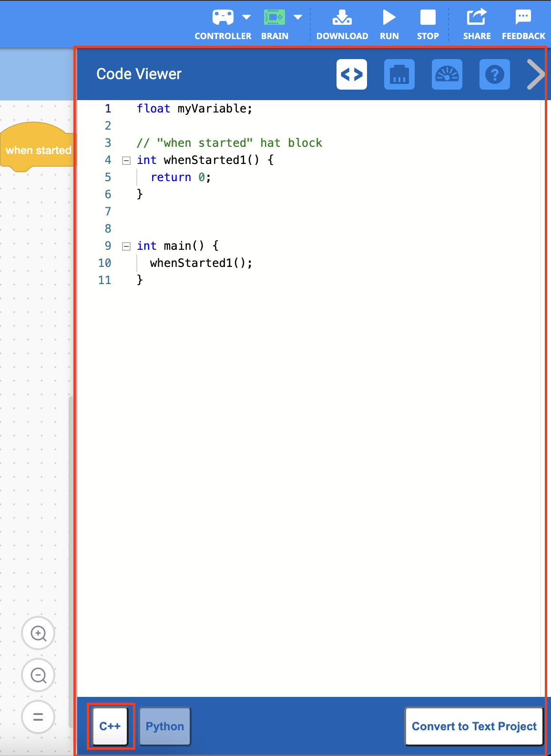Download the project to the brain
The width and height of the screenshot is (551, 756).
pyautogui.click(x=342, y=24)
